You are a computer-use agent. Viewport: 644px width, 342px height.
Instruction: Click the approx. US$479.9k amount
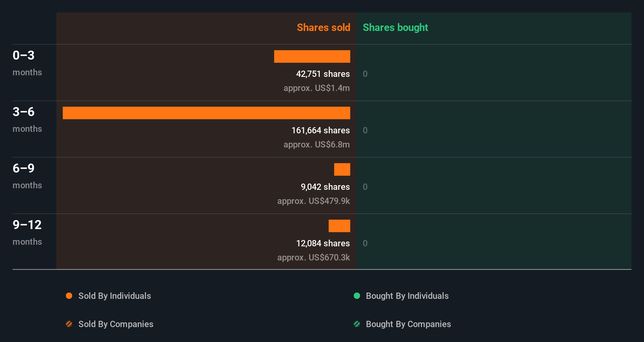click(x=313, y=201)
